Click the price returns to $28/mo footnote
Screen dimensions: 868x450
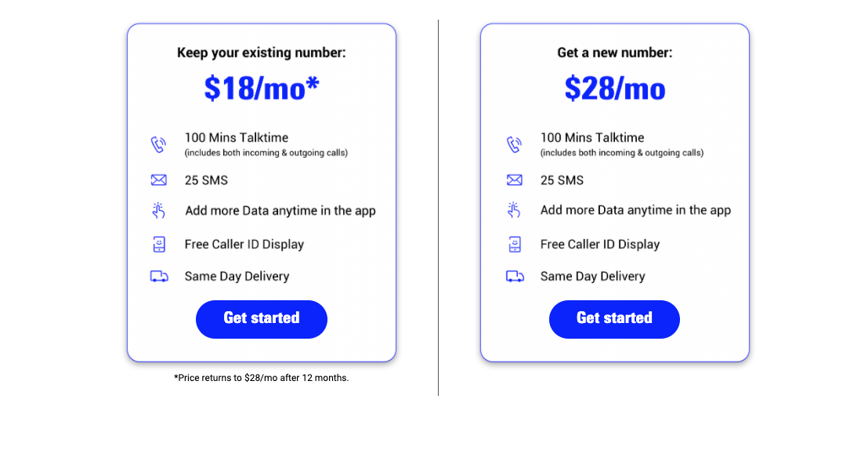pos(262,378)
